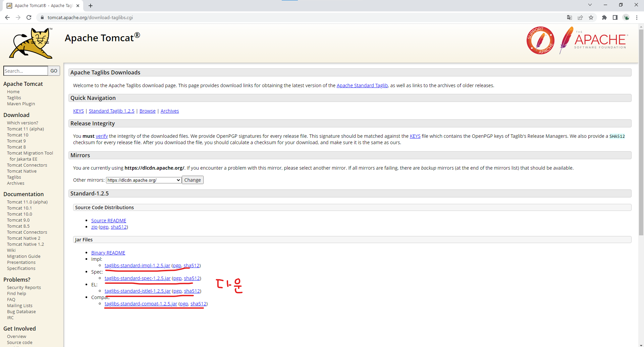
Task: Open the Chrome three-dot menu
Action: (637, 17)
